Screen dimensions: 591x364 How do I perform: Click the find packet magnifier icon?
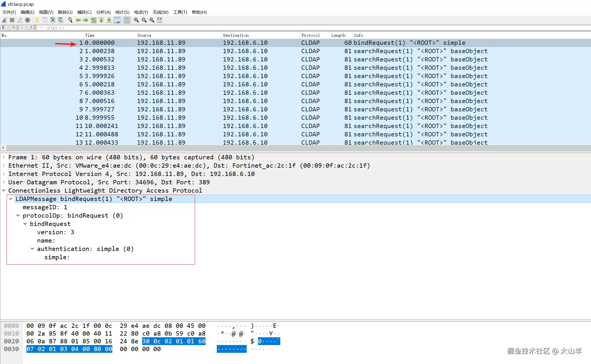coord(70,20)
